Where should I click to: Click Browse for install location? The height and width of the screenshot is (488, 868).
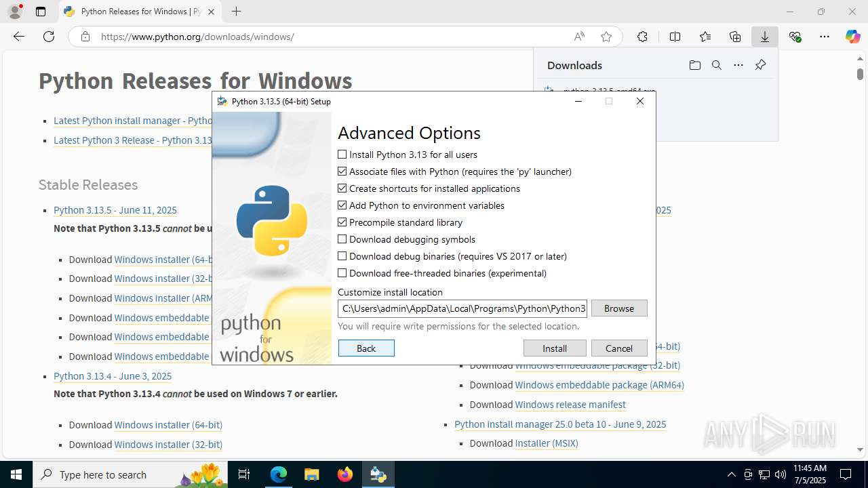[x=619, y=308]
